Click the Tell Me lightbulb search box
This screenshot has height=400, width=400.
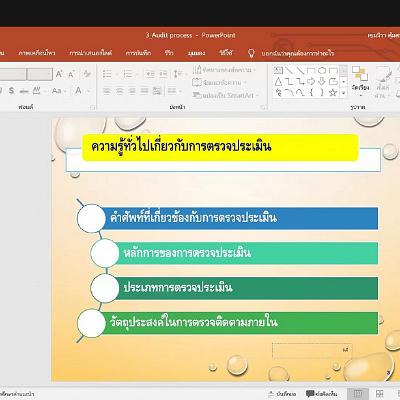point(291,53)
